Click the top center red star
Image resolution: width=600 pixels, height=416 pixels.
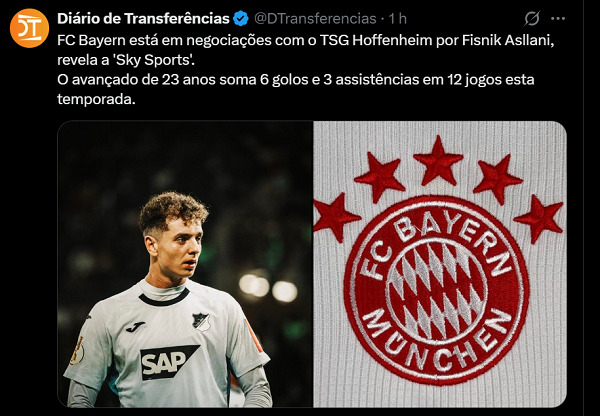click(x=438, y=160)
